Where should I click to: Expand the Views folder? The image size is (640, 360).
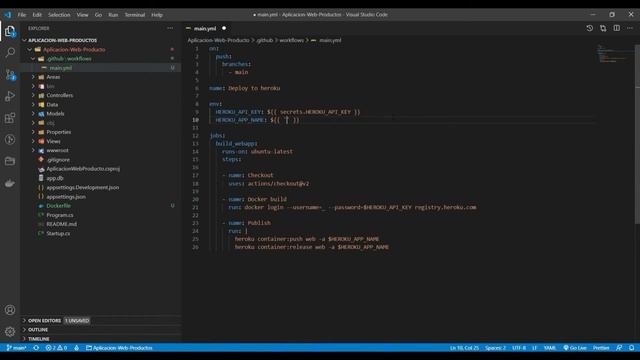point(33,141)
